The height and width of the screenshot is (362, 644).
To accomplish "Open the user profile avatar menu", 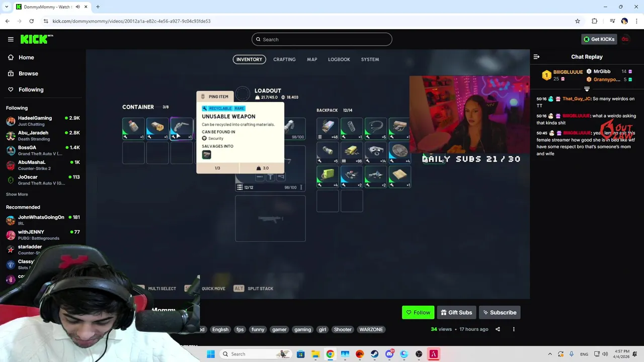I will 625,39.
